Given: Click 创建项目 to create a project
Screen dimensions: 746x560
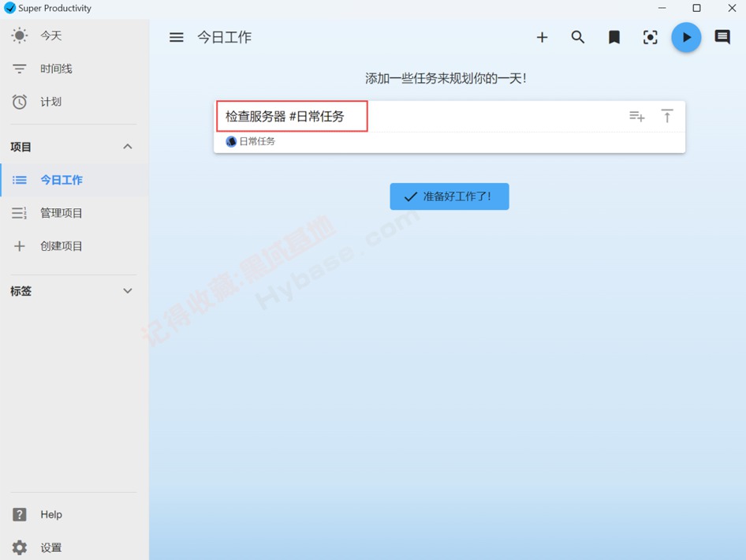Looking at the screenshot, I should (74, 246).
